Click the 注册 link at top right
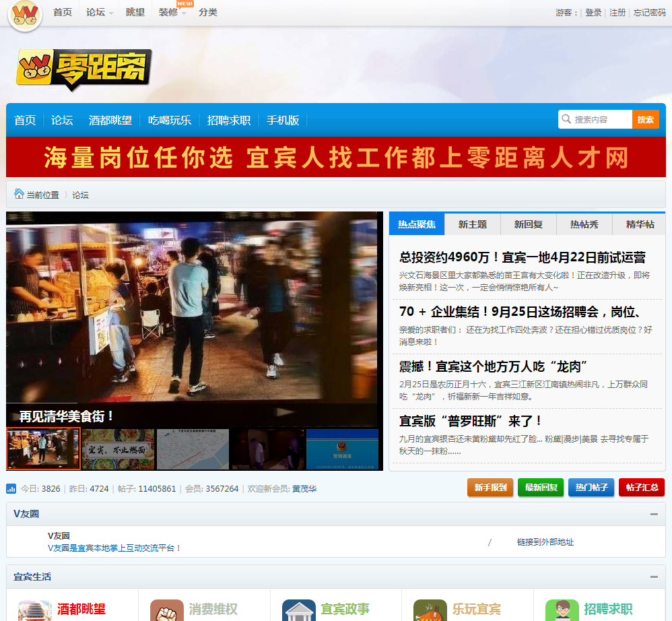Screen dimensions: 672x621 (x=617, y=12)
